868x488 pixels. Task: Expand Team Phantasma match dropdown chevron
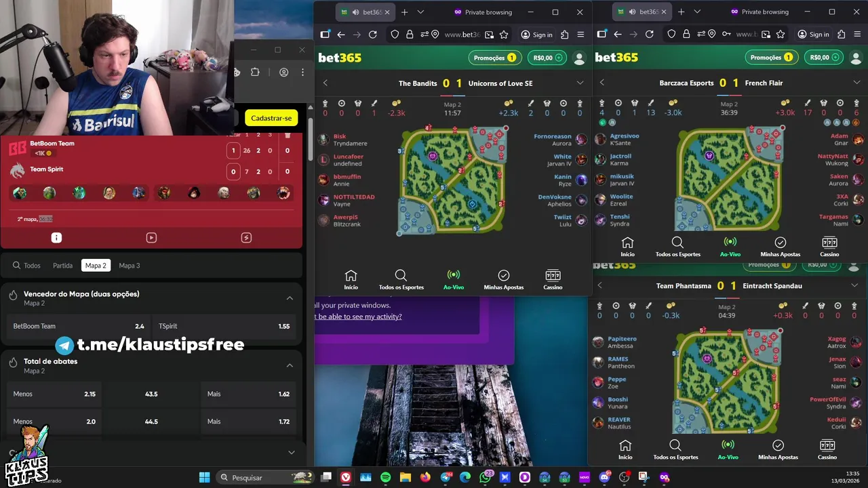point(854,285)
